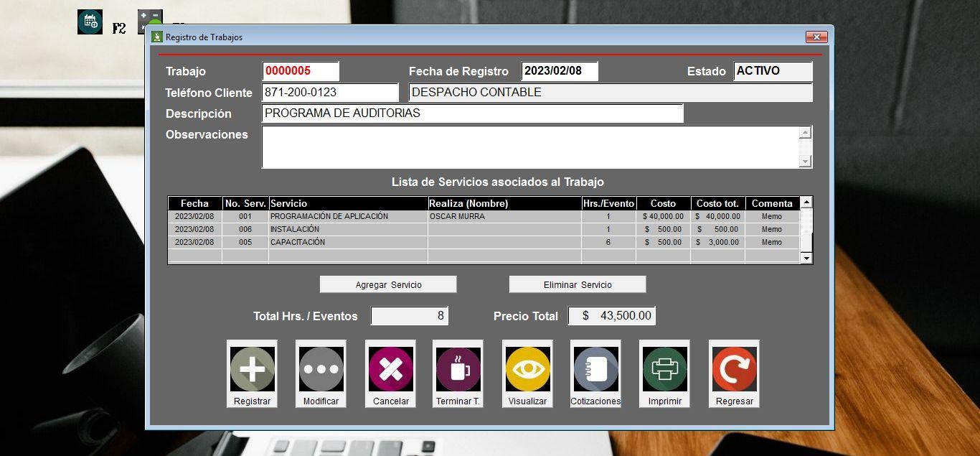Image resolution: width=980 pixels, height=456 pixels.
Task: Click the DESPACHO CONTABLE client name field
Action: click(611, 92)
